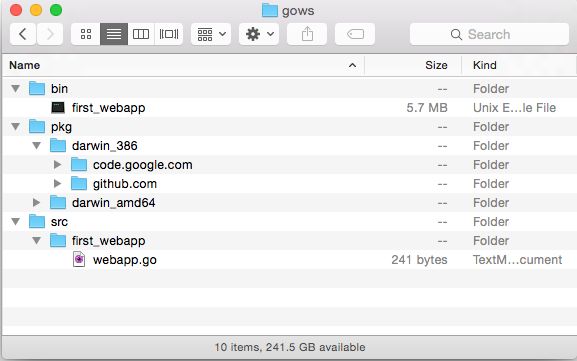Expand the darwin_amd64 folder triangle

tap(36, 202)
